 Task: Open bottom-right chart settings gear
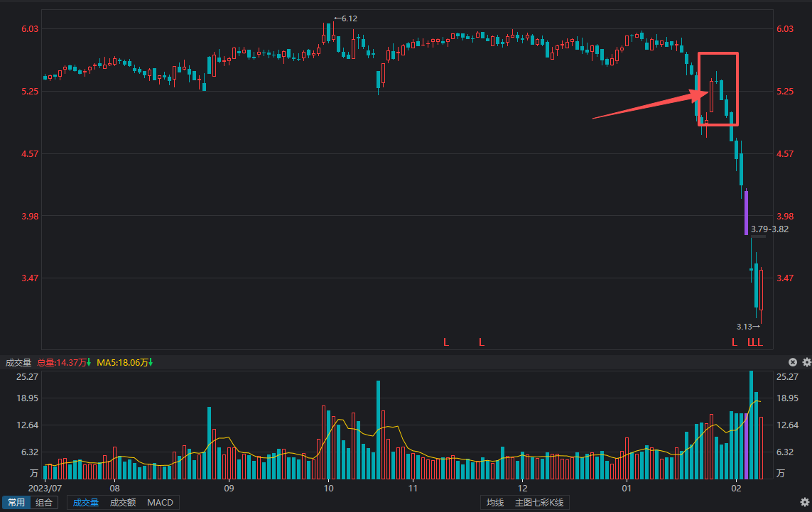click(805, 502)
